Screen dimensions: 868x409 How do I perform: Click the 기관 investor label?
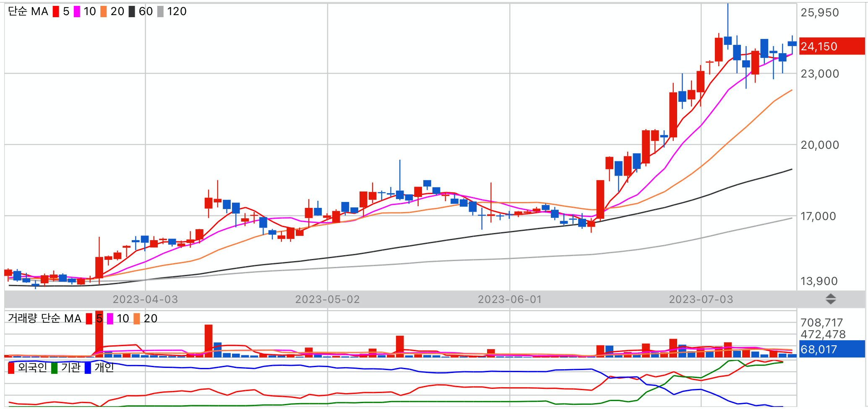tap(70, 368)
